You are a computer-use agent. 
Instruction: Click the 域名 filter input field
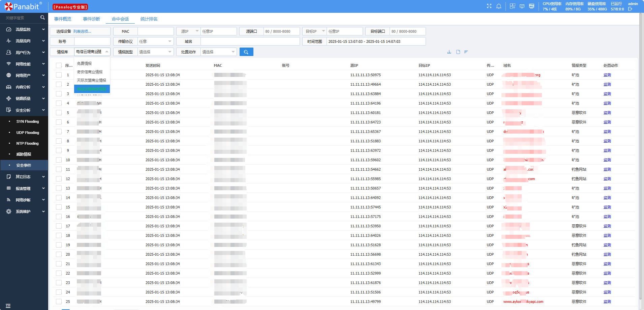coord(250,41)
